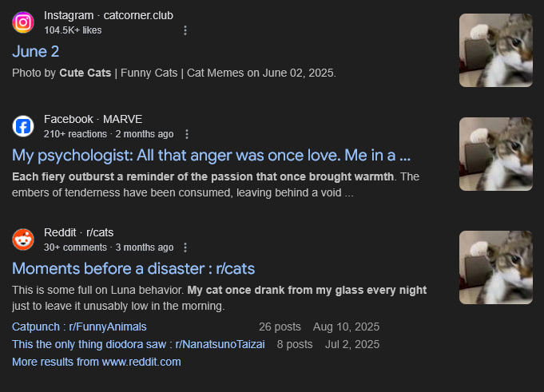Click the Reddit logo icon
The width and height of the screenshot is (544, 392).
click(23, 240)
